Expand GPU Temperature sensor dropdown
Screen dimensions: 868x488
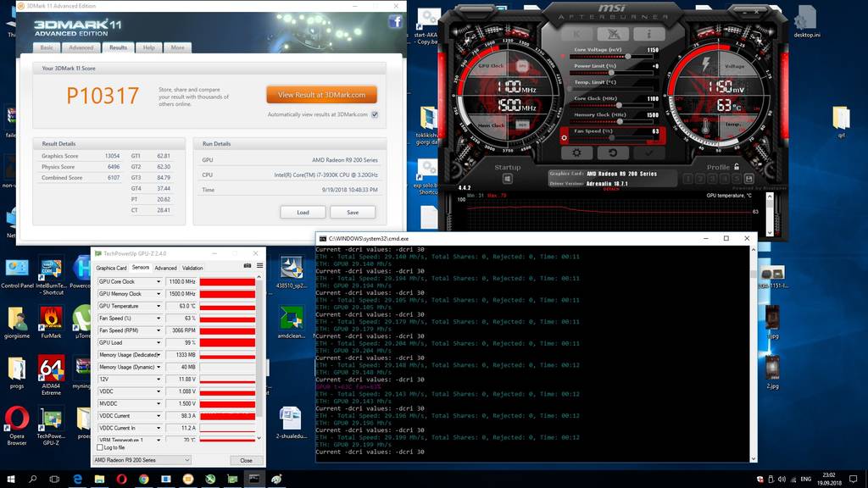[x=159, y=306]
